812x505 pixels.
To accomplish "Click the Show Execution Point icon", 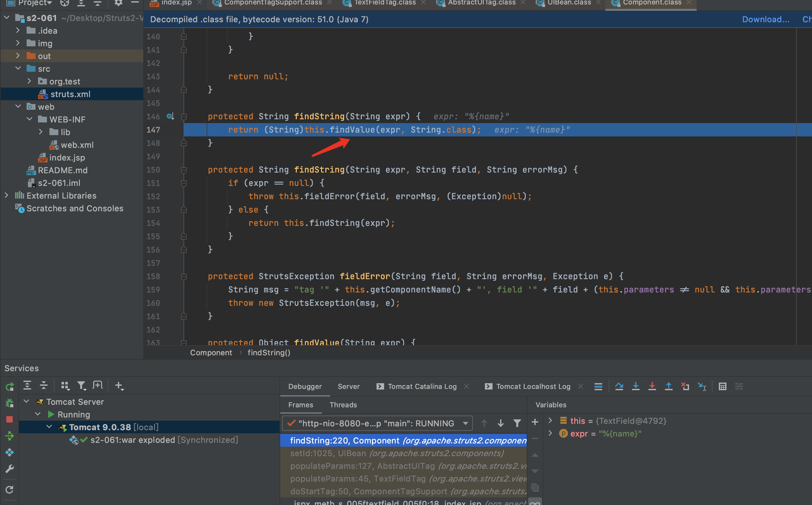I will [598, 386].
